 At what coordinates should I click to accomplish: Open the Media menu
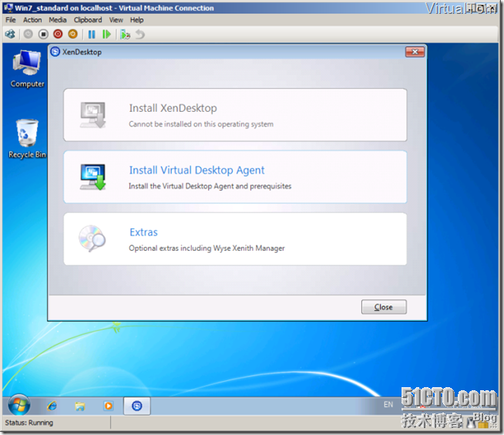coord(58,20)
